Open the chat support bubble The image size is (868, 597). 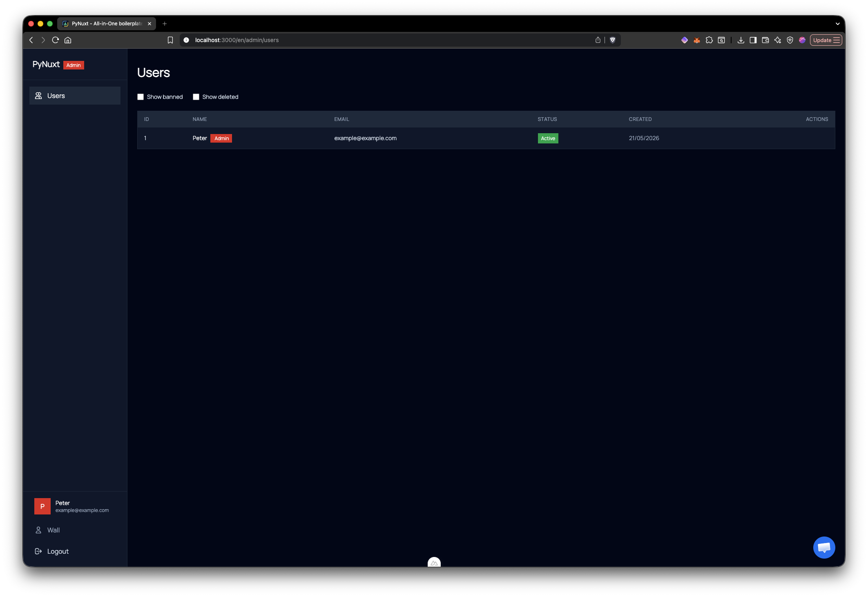click(824, 548)
